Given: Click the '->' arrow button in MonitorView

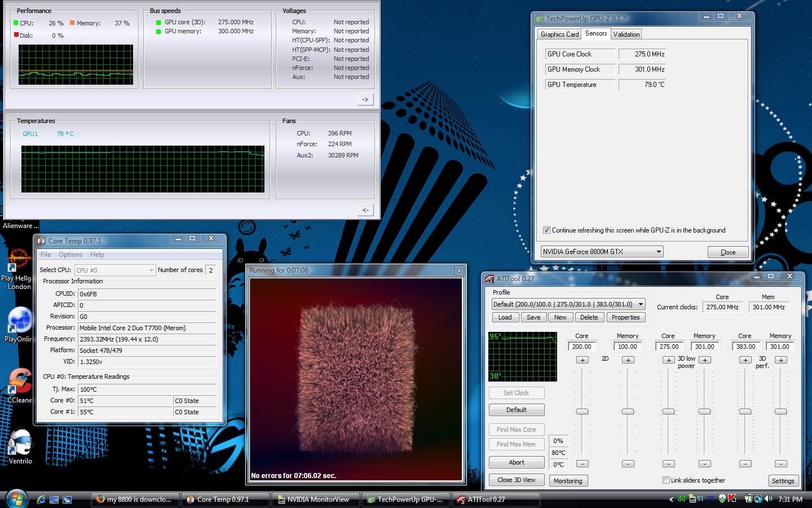Looking at the screenshot, I should (365, 99).
